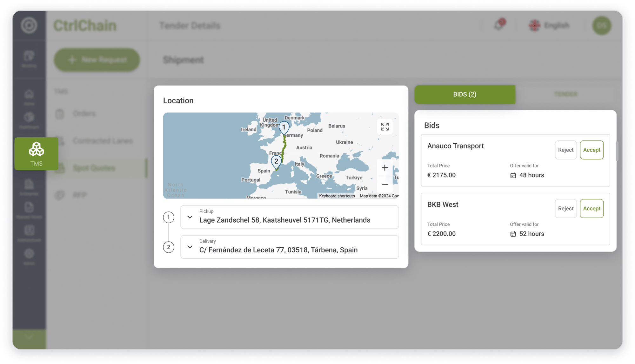Click the step 1 circle marker
The width and height of the screenshot is (635, 364).
(169, 218)
